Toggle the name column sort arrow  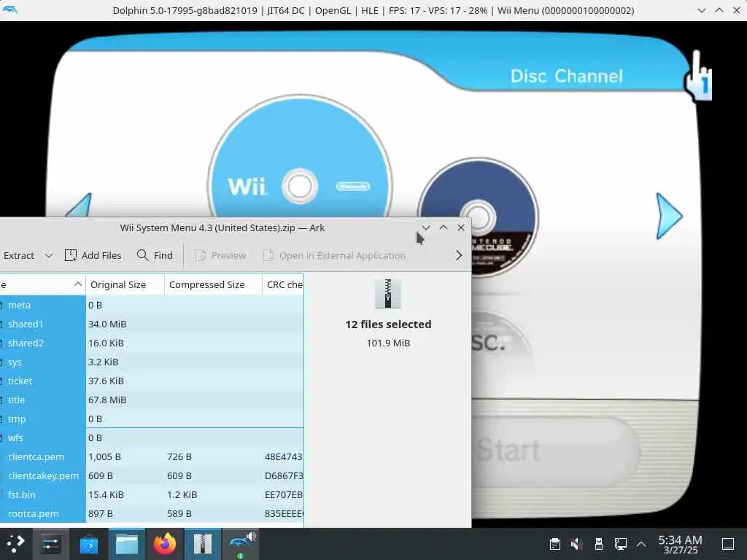[x=77, y=284]
